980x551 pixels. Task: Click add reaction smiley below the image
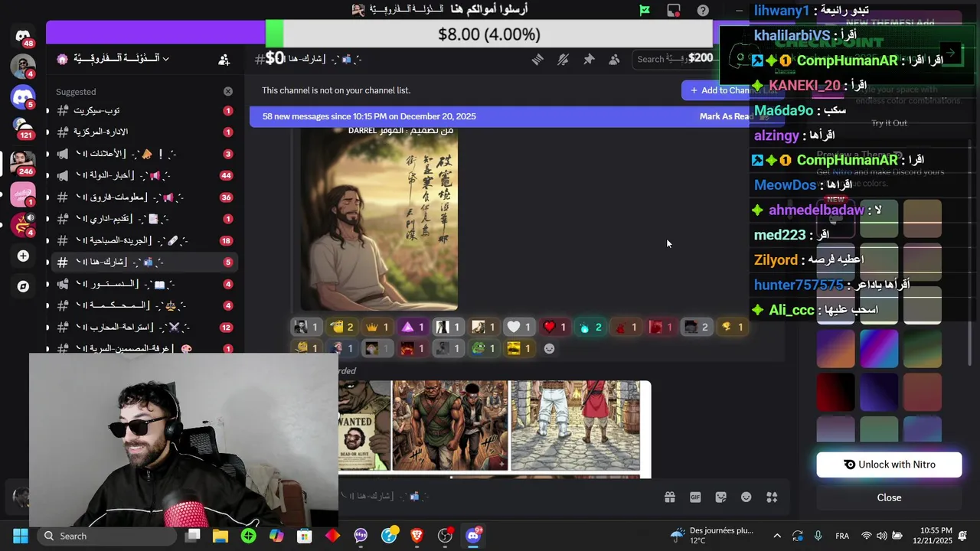(x=549, y=348)
